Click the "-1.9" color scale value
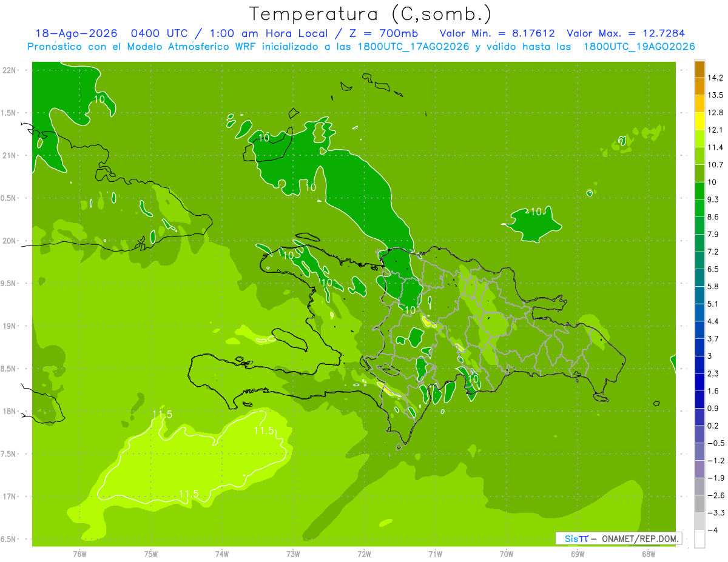Viewport: 728px width, 562px height. pyautogui.click(x=716, y=478)
